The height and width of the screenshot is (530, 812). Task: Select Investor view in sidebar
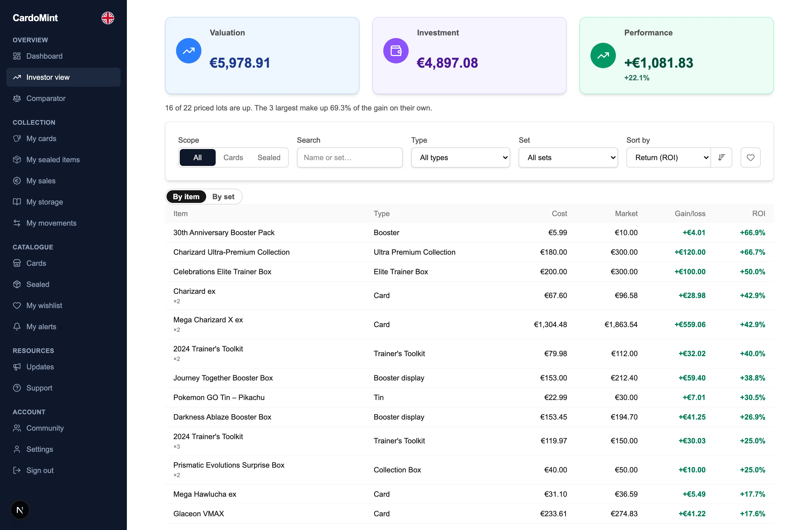[x=63, y=77]
